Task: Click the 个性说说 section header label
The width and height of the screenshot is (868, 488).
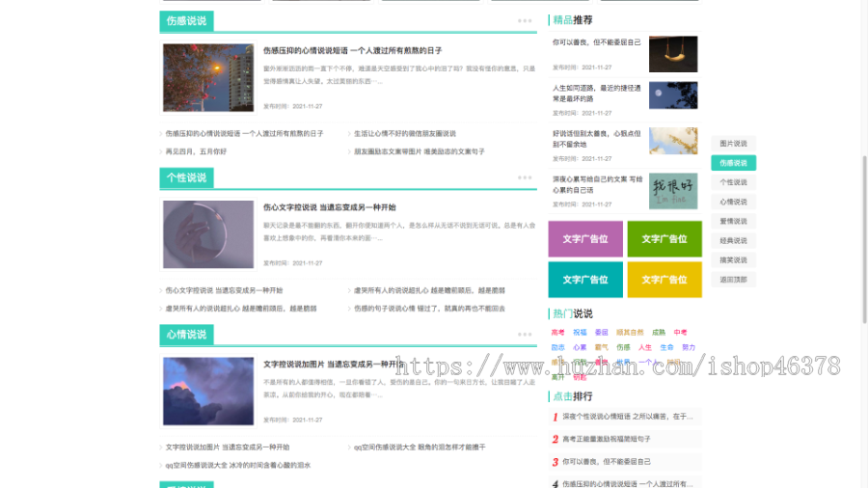Action: pyautogui.click(x=186, y=177)
